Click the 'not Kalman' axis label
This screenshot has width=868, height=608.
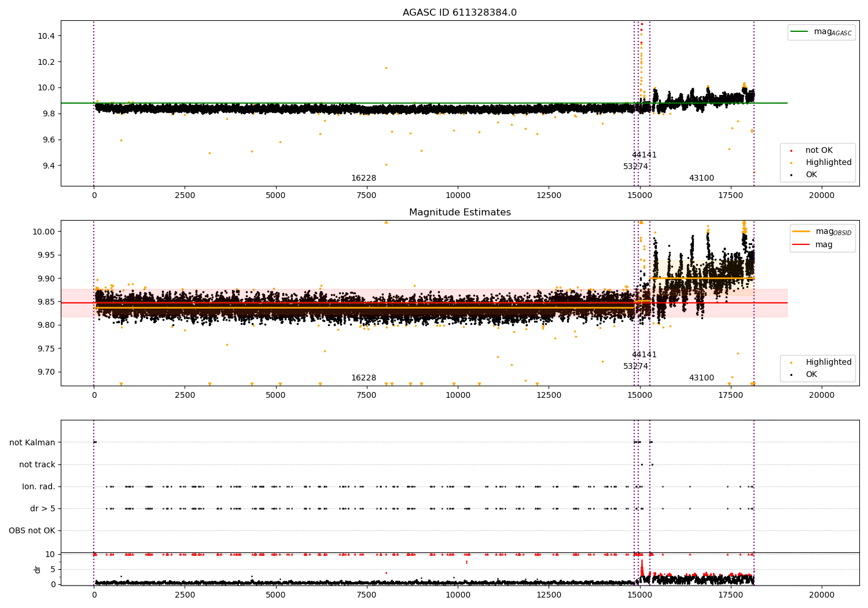(32, 443)
